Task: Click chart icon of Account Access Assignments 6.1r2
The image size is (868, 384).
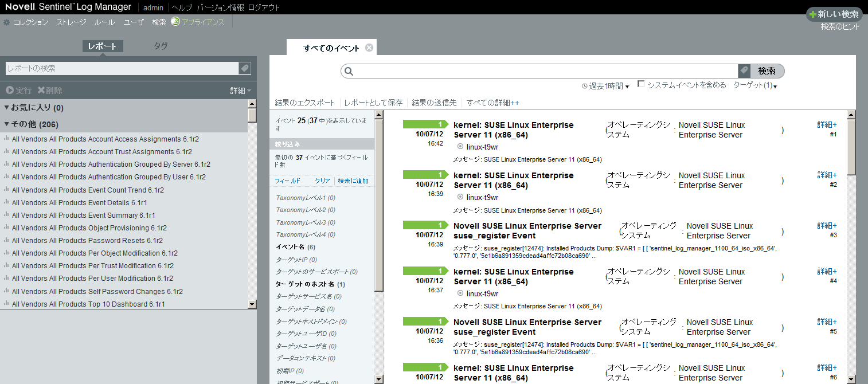Action: tap(6, 139)
